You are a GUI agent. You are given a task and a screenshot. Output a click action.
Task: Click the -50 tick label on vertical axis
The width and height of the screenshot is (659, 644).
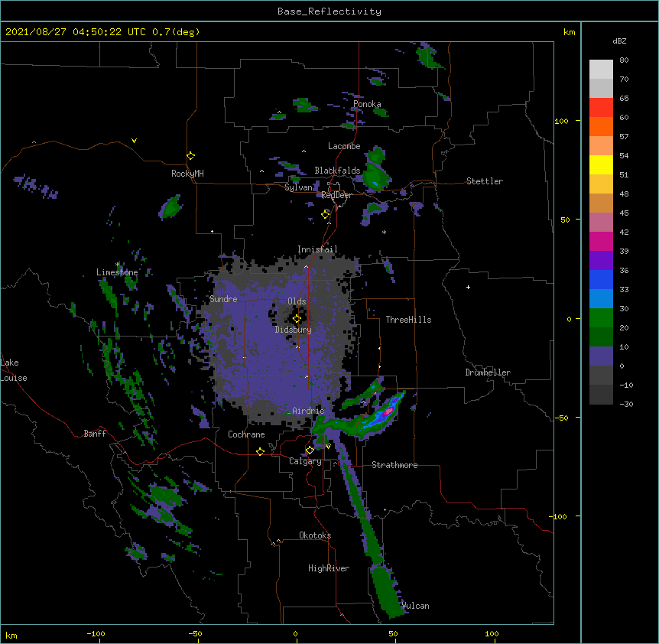(x=561, y=418)
